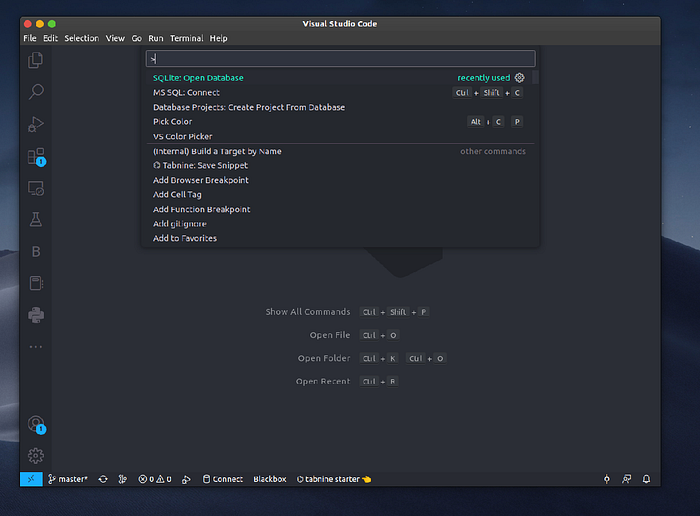Focus the command palette input field
Image resolution: width=700 pixels, height=516 pixels.
(x=341, y=58)
